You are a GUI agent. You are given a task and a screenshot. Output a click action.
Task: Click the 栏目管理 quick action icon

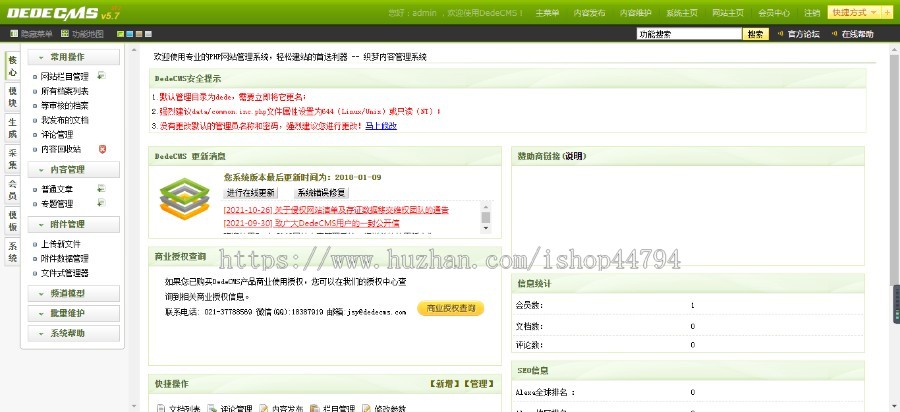coord(315,409)
